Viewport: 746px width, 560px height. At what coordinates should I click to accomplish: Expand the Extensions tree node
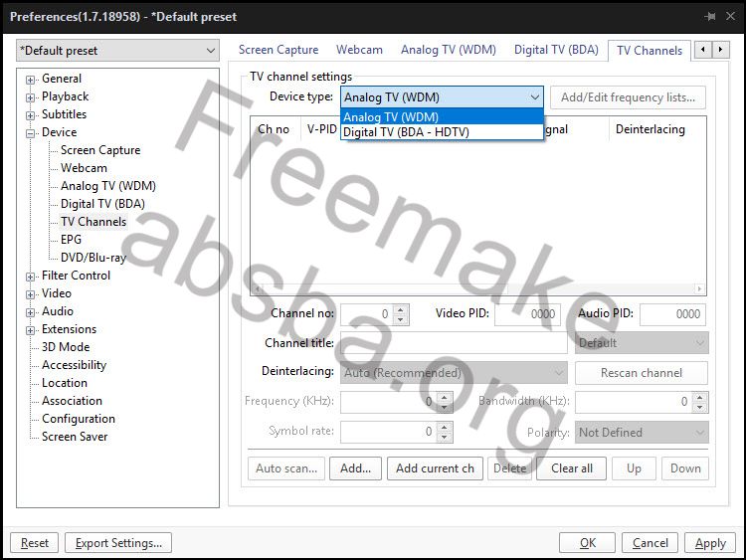[31, 330]
